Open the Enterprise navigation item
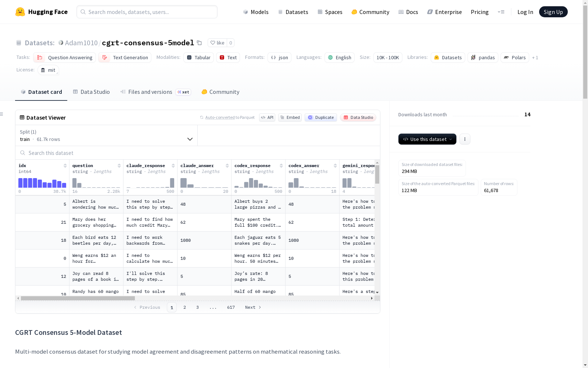 (x=445, y=12)
